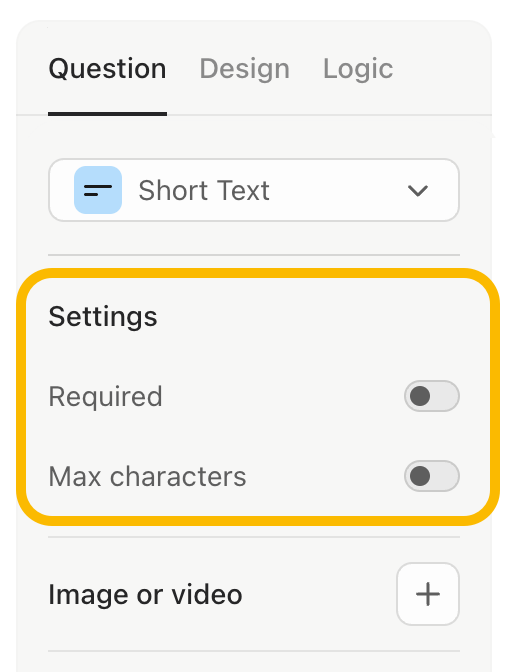
Task: Toggle the Required switch on
Action: [x=432, y=396]
